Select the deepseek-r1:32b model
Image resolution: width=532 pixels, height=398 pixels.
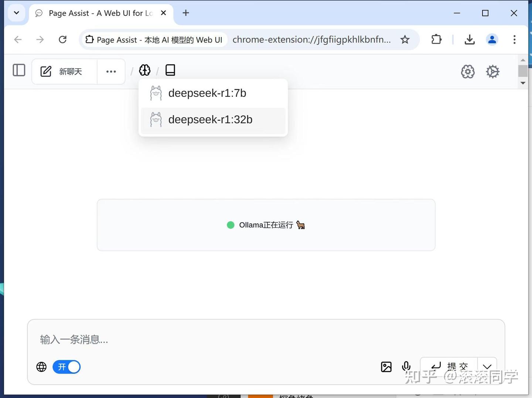(210, 119)
